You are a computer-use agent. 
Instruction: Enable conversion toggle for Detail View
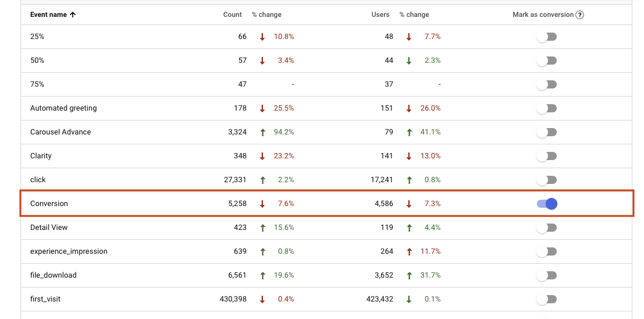click(x=547, y=228)
